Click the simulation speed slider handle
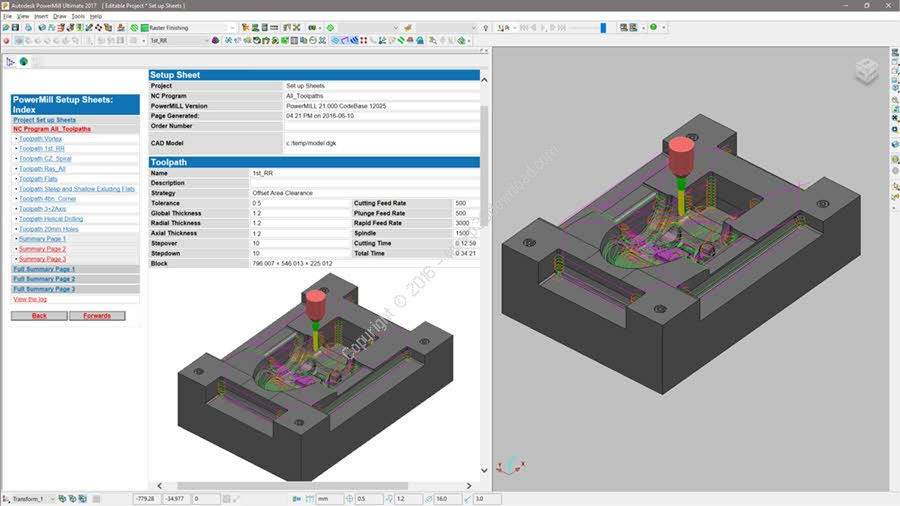Image resolution: width=900 pixels, height=506 pixels. coord(603,28)
